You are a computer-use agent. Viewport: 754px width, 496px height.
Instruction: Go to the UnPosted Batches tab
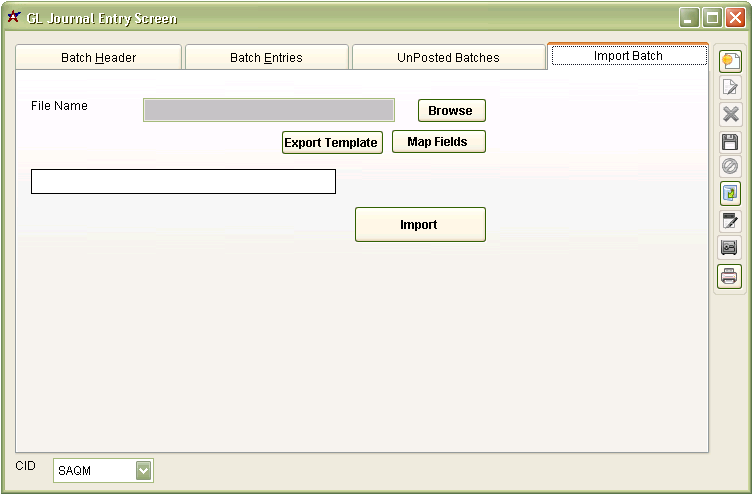pyautogui.click(x=448, y=58)
